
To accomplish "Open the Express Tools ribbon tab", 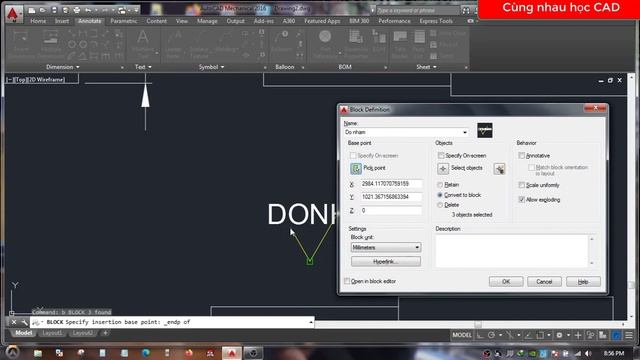I will click(436, 21).
